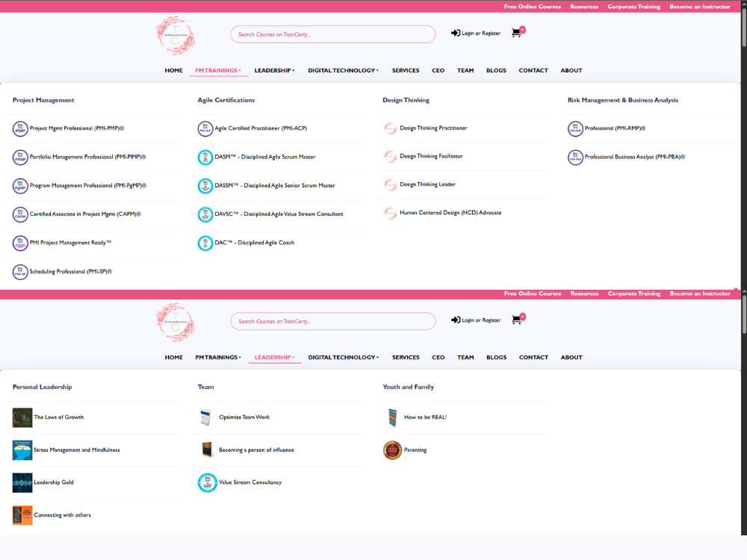The height and width of the screenshot is (560, 747).
Task: Expand DIGITAL TECHNOLOGY dropdown in the view showing Agile Certifications
Action: pos(343,70)
